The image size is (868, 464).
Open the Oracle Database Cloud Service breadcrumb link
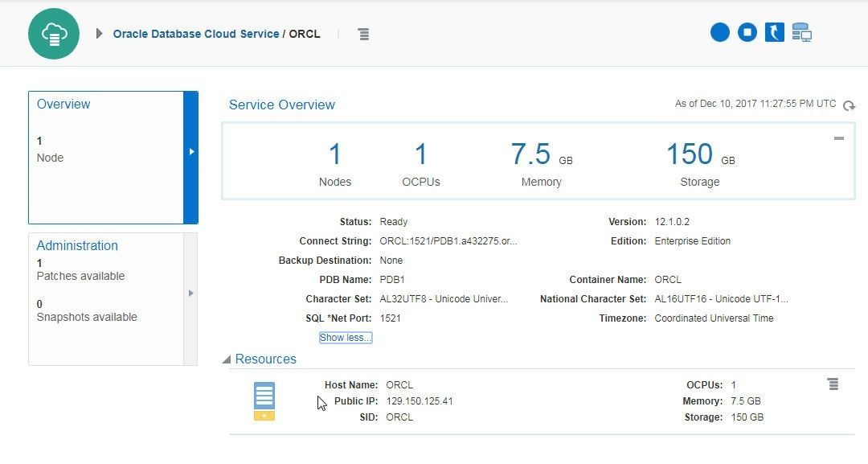196,34
